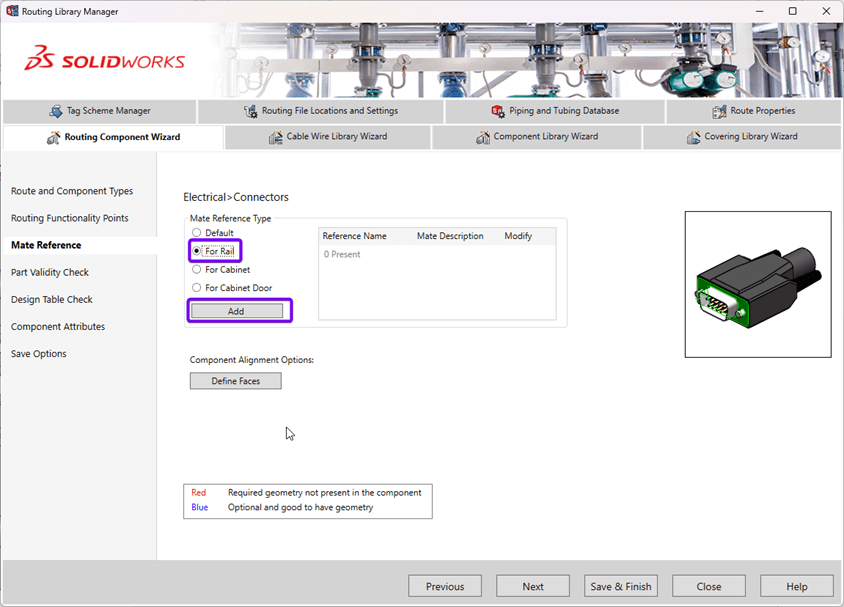Choose the For Cabinet Door option

(196, 287)
